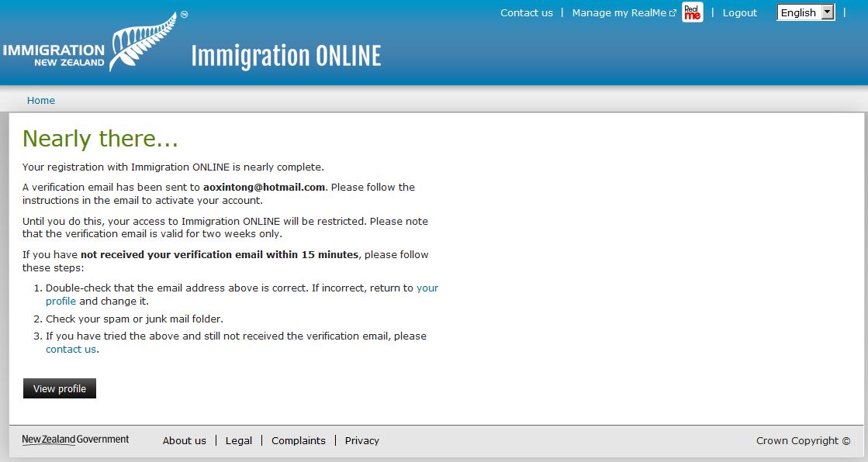Viewport: 868px width, 462px height.
Task: Click the RealMe logo icon
Action: (692, 12)
